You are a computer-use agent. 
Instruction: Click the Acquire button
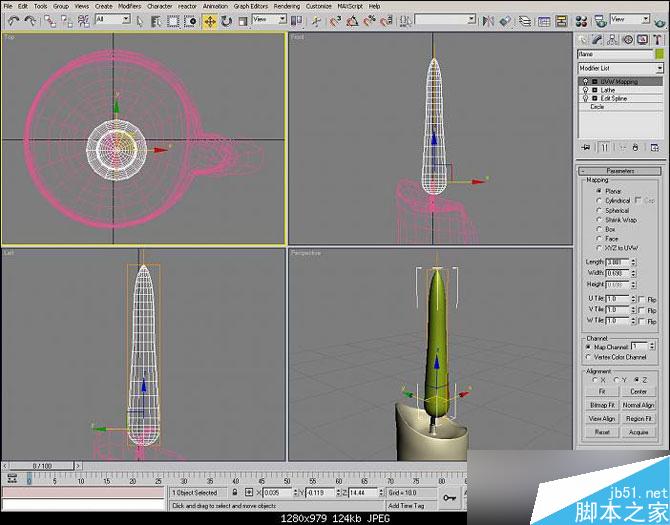639,432
